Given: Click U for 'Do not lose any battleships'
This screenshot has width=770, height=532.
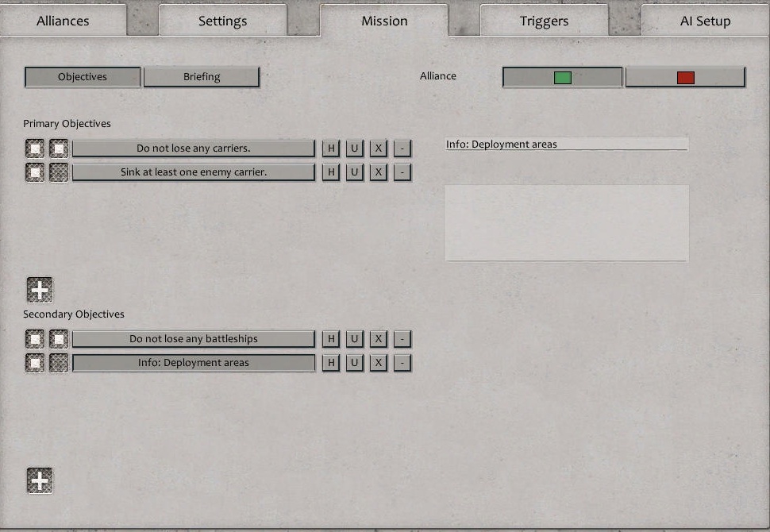Looking at the screenshot, I should (x=355, y=339).
